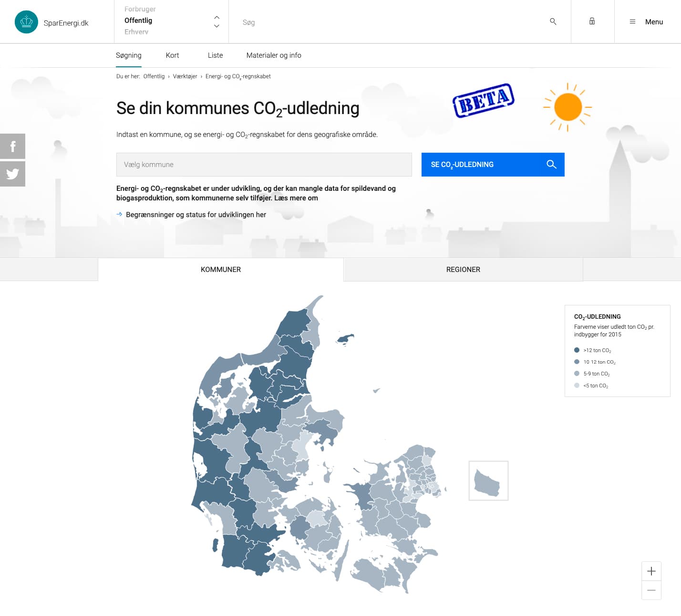
Task: Click >12 ton CO2 legend swatch
Action: tap(577, 350)
